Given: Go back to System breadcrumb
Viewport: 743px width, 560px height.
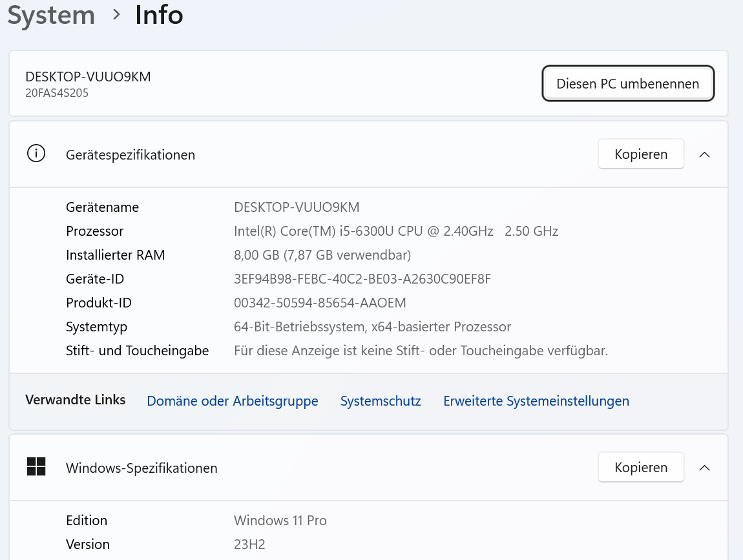Looking at the screenshot, I should click(51, 15).
